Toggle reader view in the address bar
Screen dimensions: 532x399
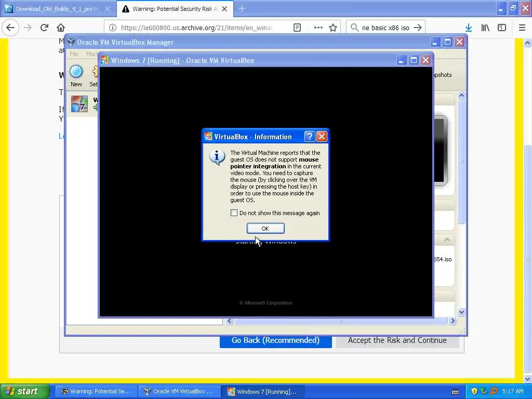pos(297,28)
